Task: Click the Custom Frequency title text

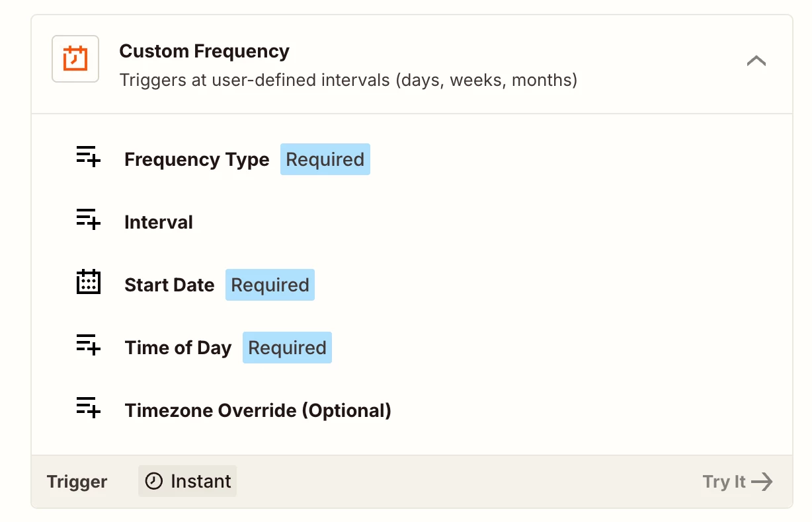Action: coord(204,52)
